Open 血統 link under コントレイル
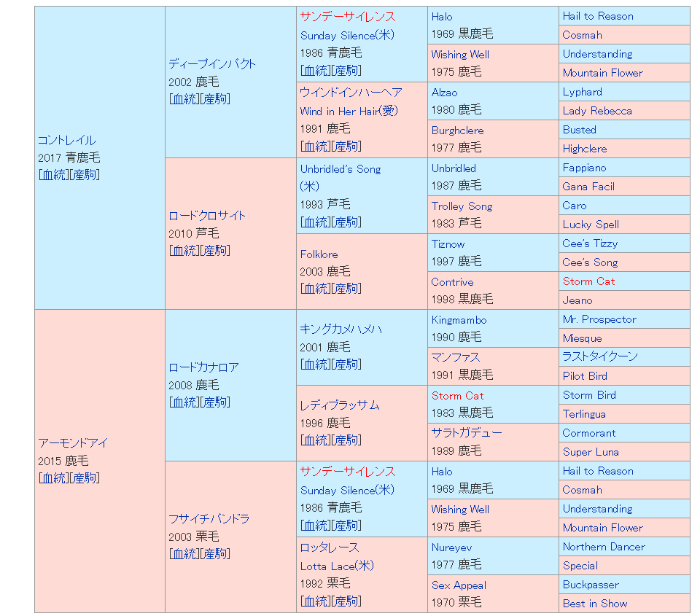 click(54, 175)
